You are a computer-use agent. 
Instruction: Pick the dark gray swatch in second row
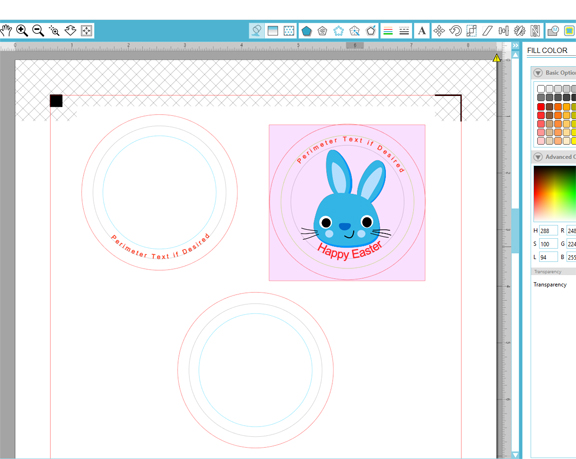(x=541, y=97)
